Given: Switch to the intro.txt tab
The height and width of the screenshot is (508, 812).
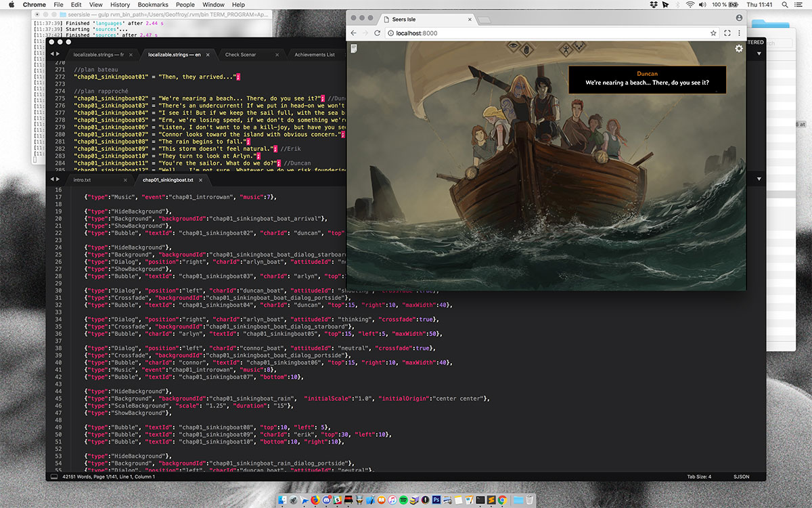Looking at the screenshot, I should 82,180.
